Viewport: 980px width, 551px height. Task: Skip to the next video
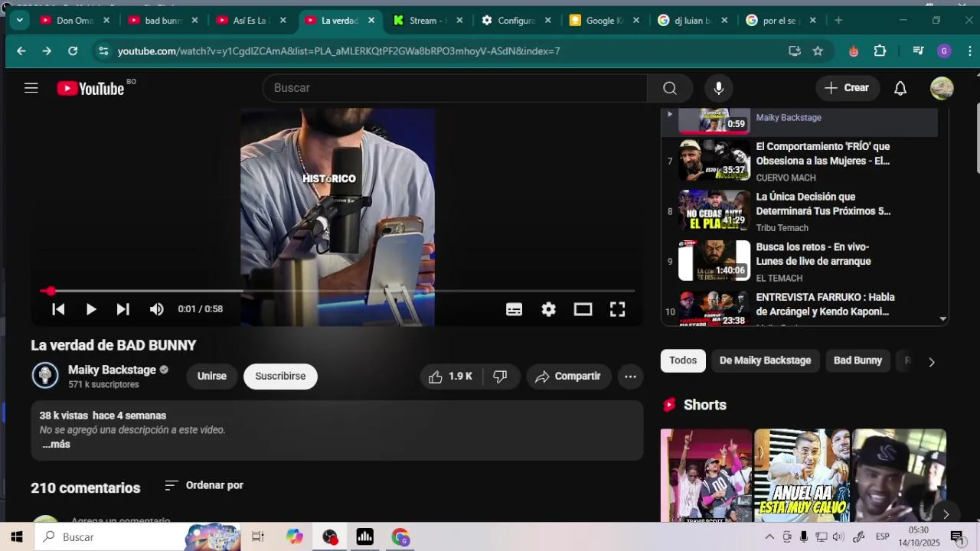122,309
